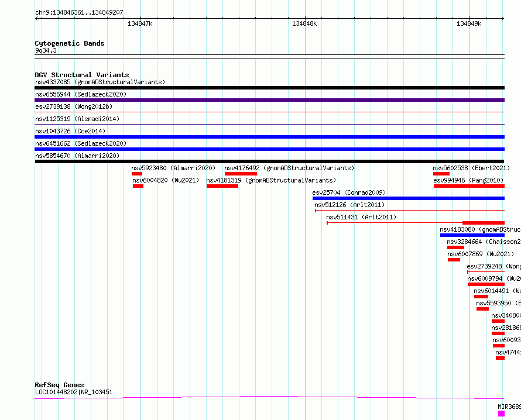
Task: Open nsv6004820 (Wu2021) variant label
Action: [x=166, y=180]
